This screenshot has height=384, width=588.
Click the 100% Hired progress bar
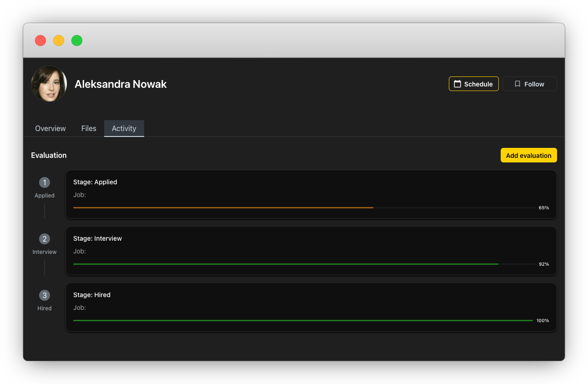coord(304,320)
